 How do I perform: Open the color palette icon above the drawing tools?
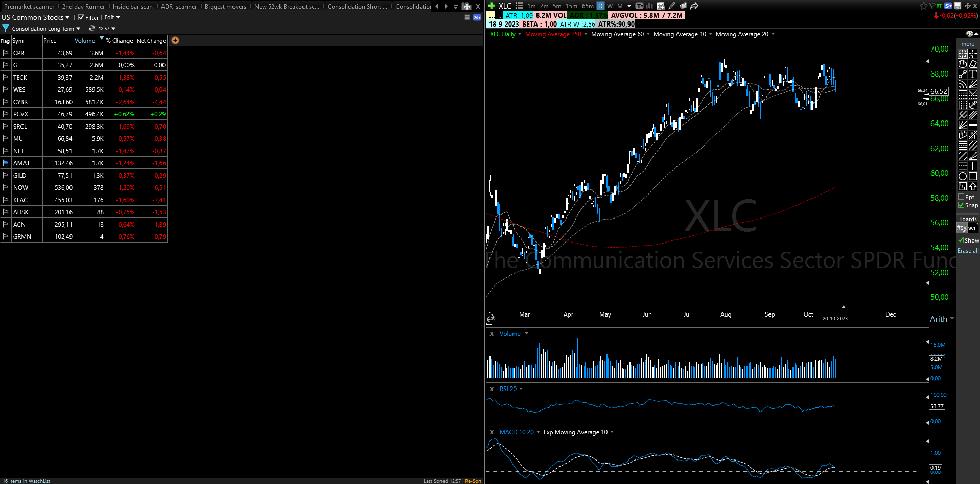click(969, 34)
